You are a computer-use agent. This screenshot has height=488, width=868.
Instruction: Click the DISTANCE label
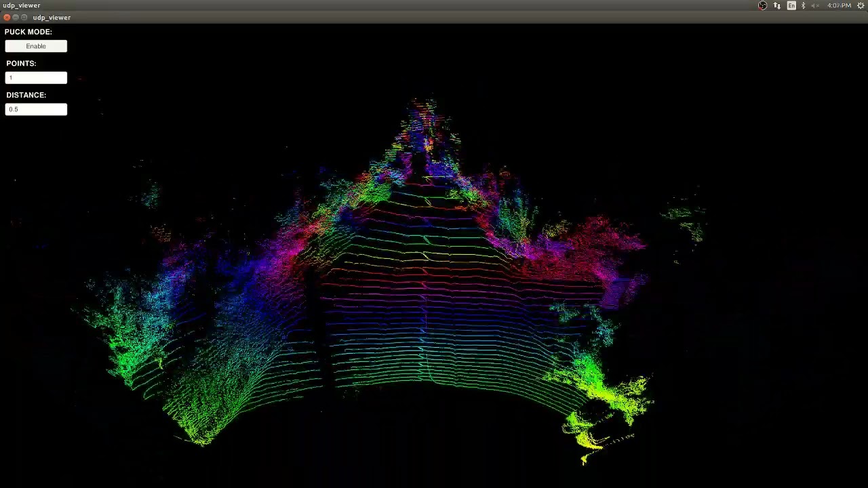[26, 95]
